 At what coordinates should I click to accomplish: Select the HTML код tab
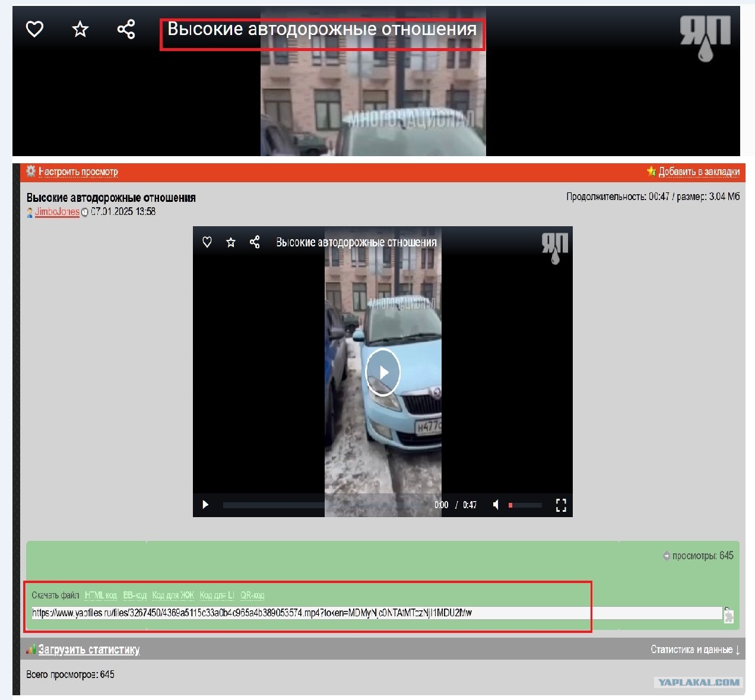101,595
